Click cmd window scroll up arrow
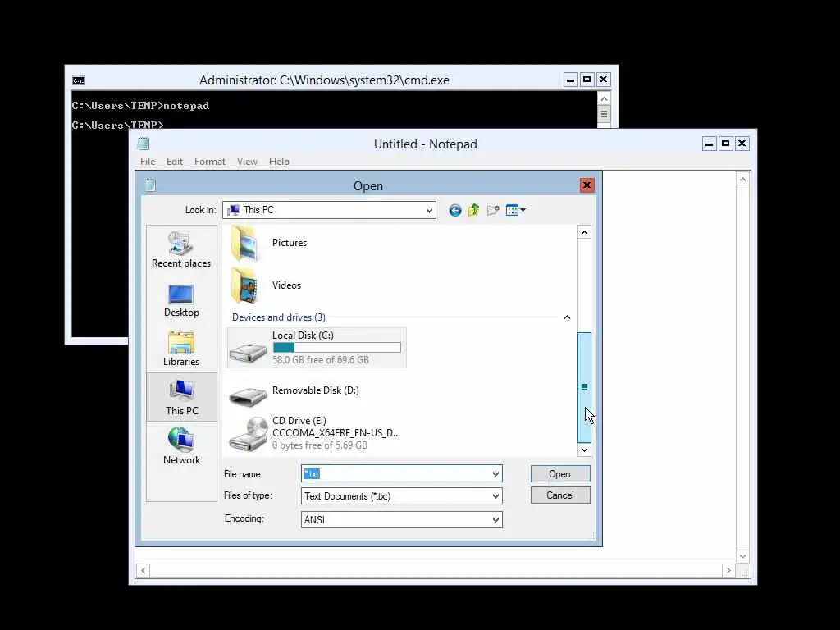840x630 pixels. pyautogui.click(x=604, y=99)
